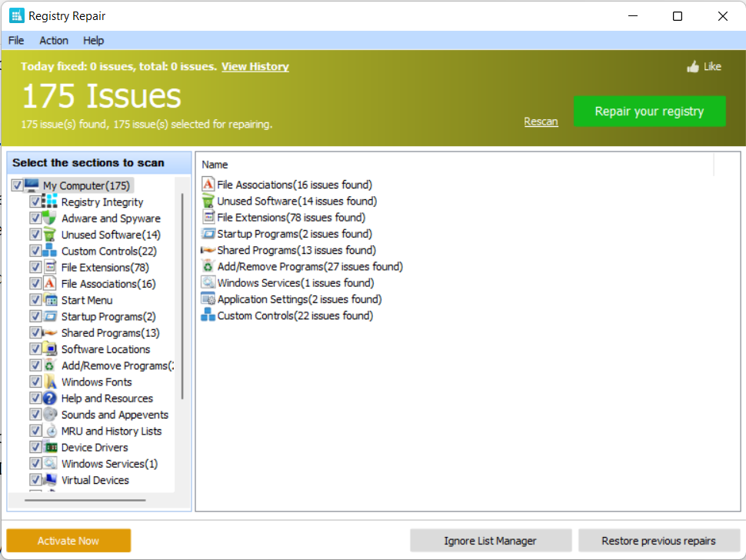
Task: Uncheck the My Computer(175) checkbox
Action: (x=17, y=185)
